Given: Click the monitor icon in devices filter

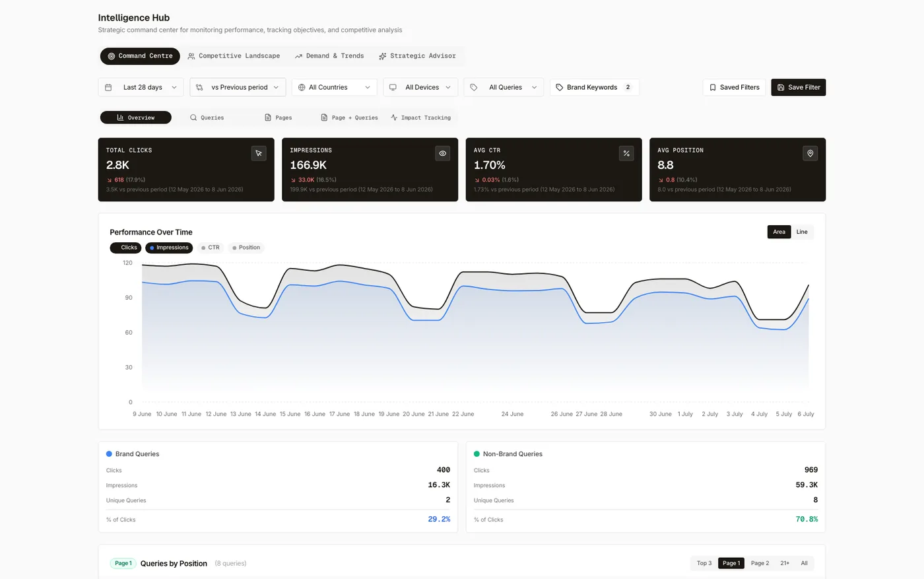Looking at the screenshot, I should (x=393, y=87).
